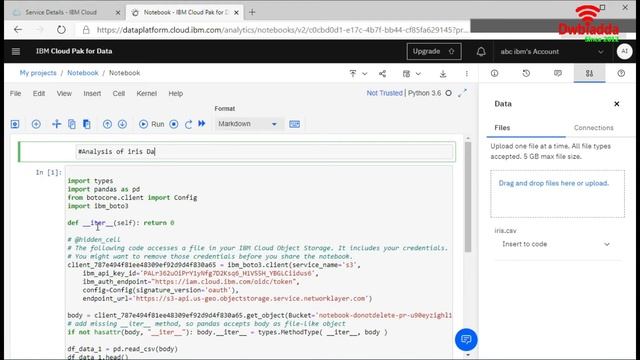Viewport: 640px width, 360px height.
Task: Open a new browser tab
Action: point(252,12)
